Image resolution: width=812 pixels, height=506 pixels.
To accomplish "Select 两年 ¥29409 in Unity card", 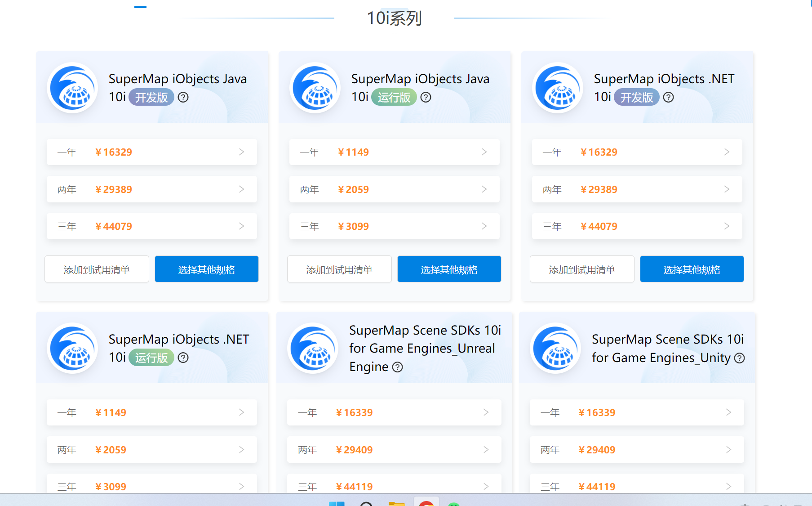I will pyautogui.click(x=637, y=450).
